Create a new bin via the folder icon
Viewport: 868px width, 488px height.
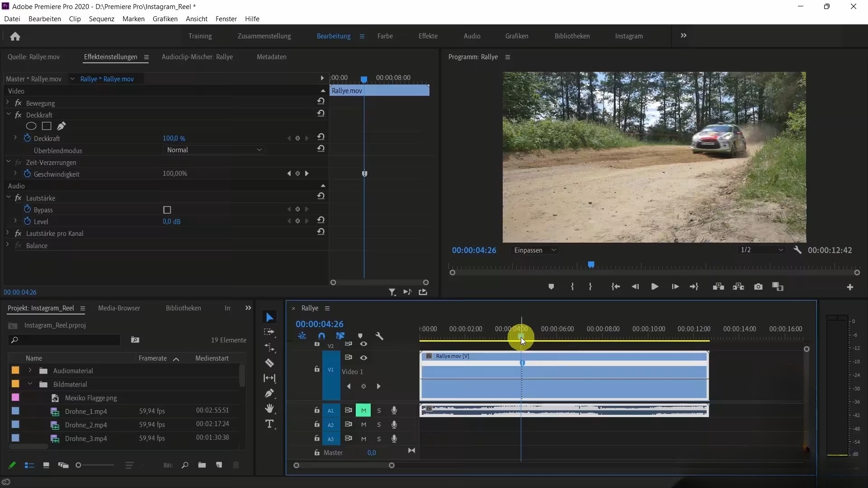202,465
